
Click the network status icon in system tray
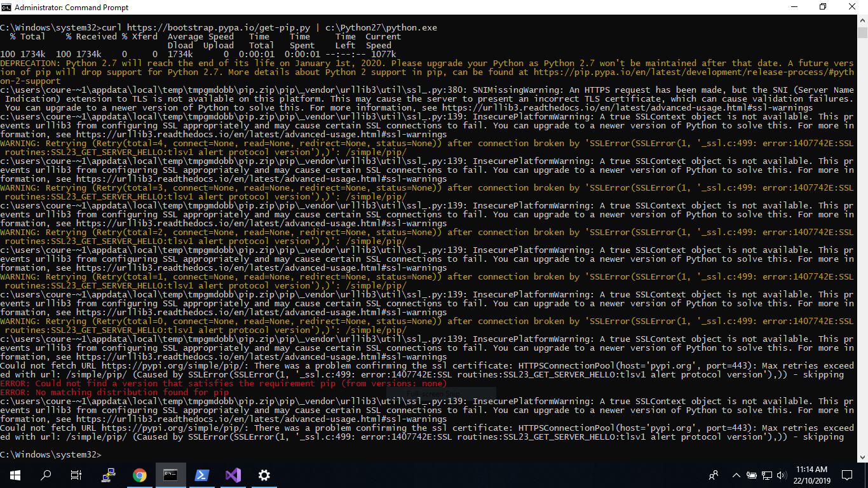(767, 475)
